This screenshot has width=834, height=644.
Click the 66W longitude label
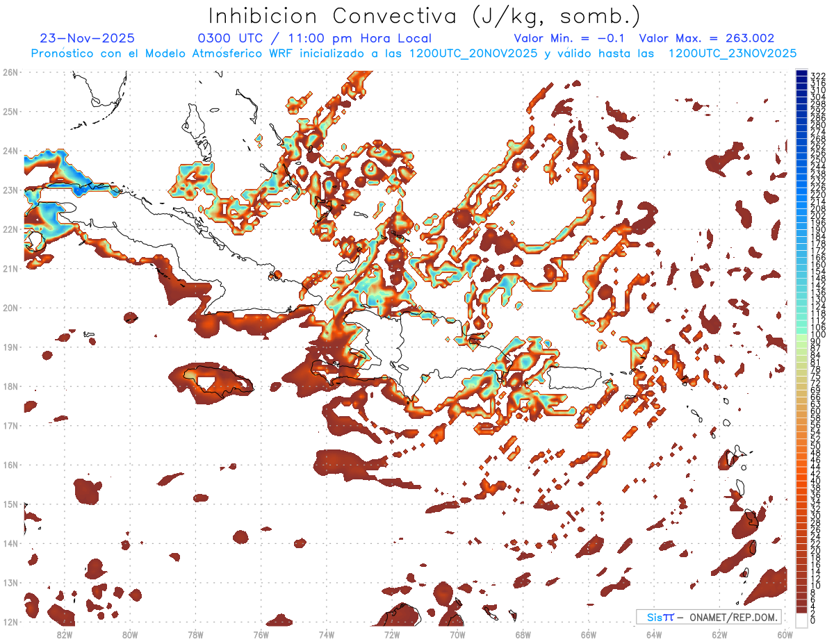pyautogui.click(x=588, y=634)
